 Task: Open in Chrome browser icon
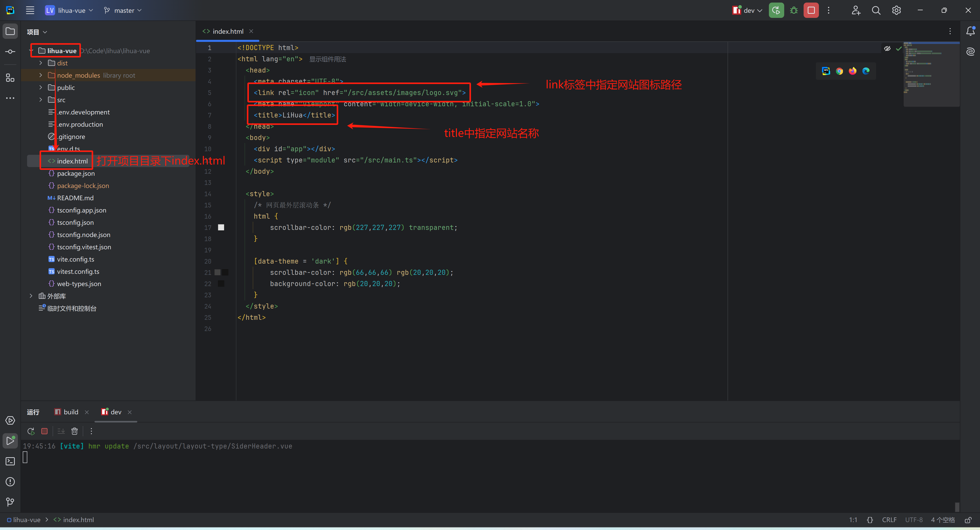pos(839,71)
